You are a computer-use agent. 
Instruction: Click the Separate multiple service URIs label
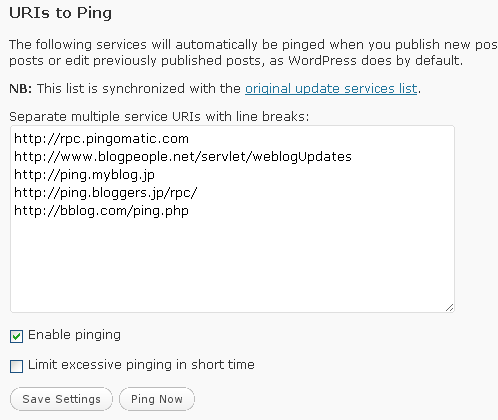(159, 117)
